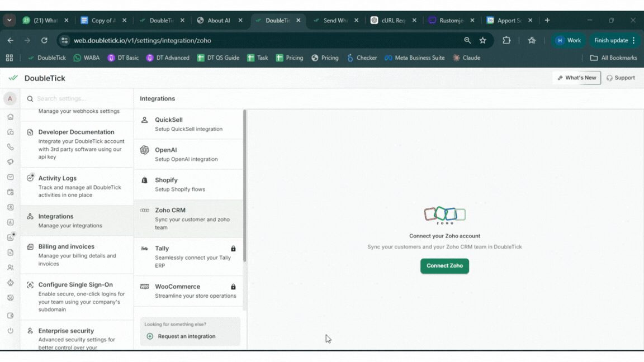The image size is (644, 362).
Task: Open the All Bookmarks folder
Action: 613,58
